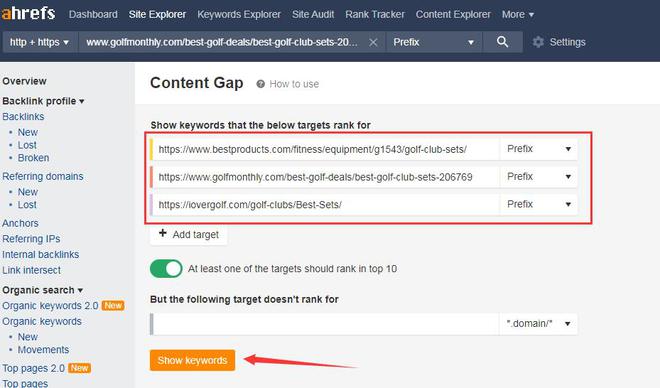This screenshot has height=388, width=660.
Task: Switch to Keywords Explorer tab
Action: [239, 14]
